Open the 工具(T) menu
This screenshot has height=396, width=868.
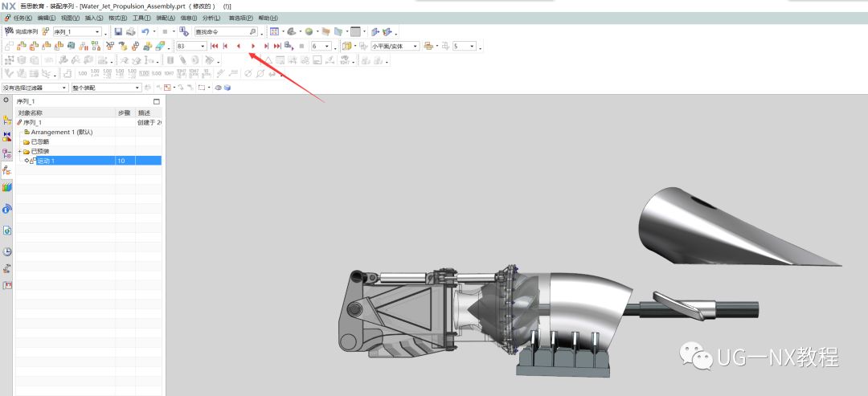point(141,18)
